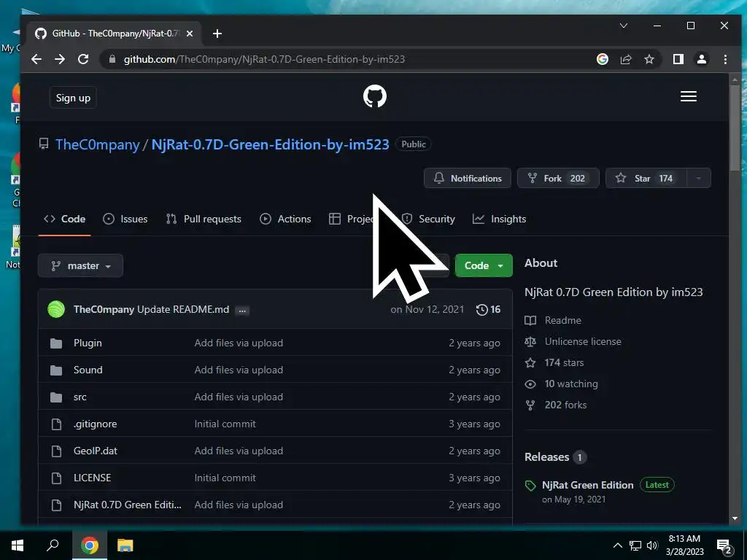The image size is (747, 560).
Task: Click the file icon beside LICENSE
Action: pyautogui.click(x=56, y=478)
